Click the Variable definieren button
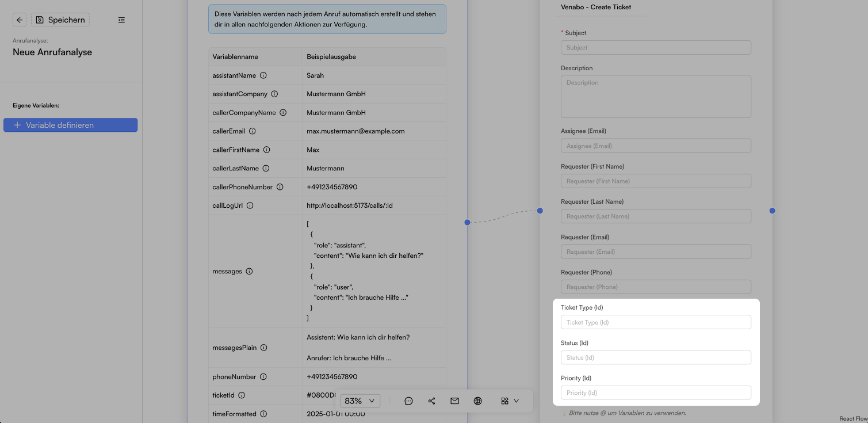Image resolution: width=868 pixels, height=423 pixels. tap(70, 125)
